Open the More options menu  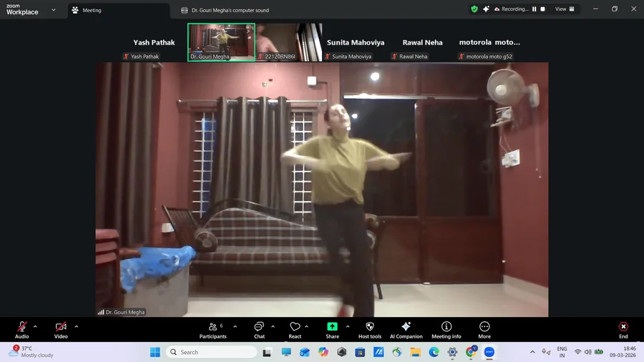coord(484,330)
